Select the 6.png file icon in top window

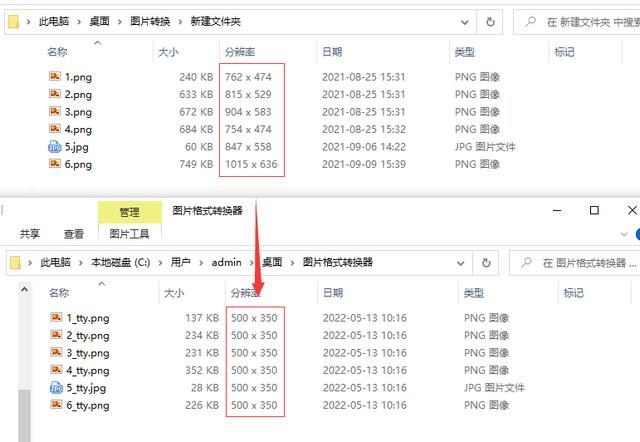click(55, 164)
